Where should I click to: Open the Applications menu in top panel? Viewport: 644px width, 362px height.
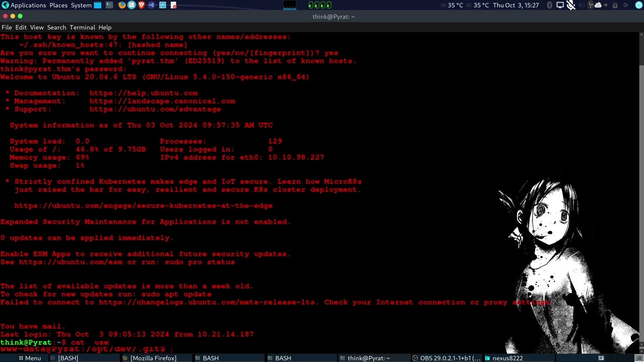(x=24, y=5)
